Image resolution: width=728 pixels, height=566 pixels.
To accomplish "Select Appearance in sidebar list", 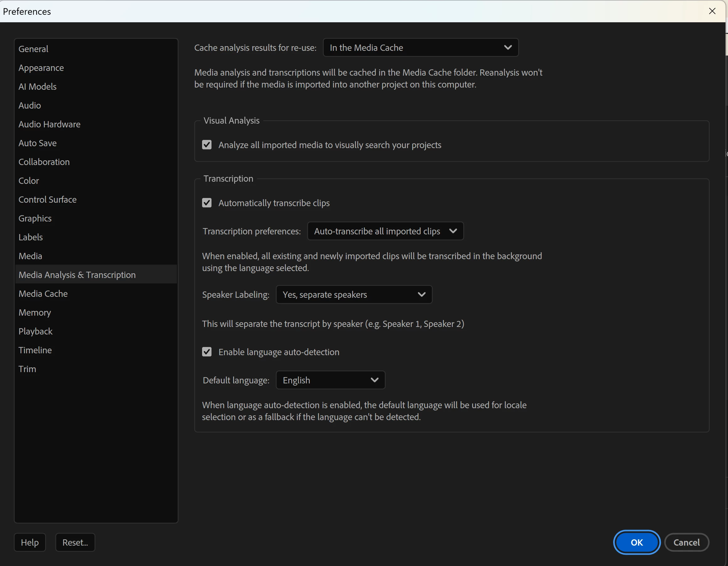I will (x=41, y=68).
